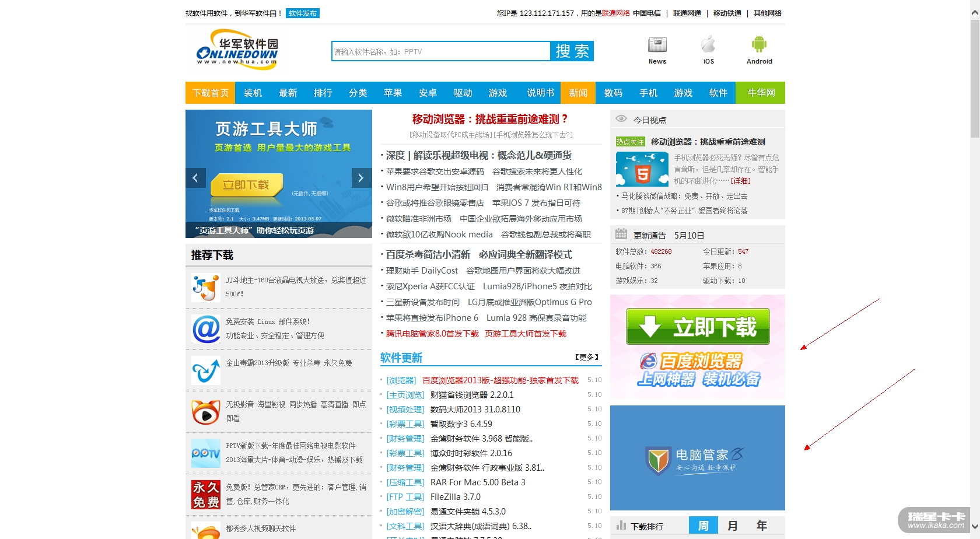Click 百度浏览器 上网神器 ad banner
Image resolution: width=980 pixels, height=539 pixels.
(698, 370)
